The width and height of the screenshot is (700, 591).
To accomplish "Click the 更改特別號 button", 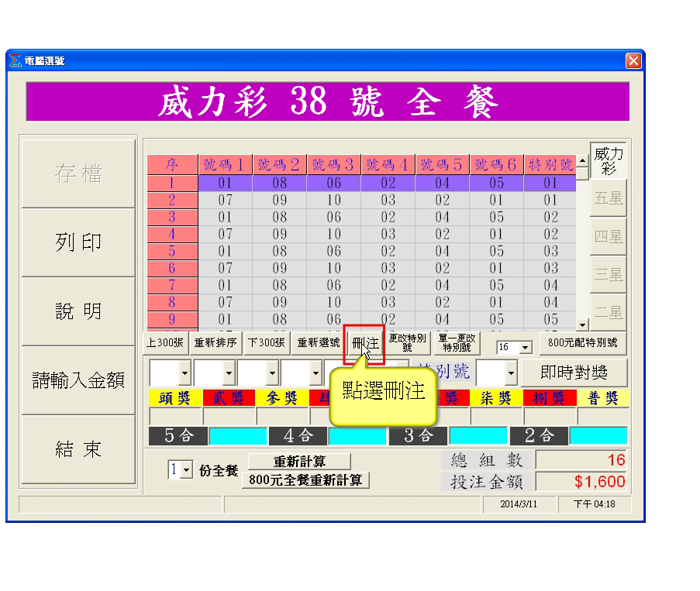I will (x=406, y=342).
